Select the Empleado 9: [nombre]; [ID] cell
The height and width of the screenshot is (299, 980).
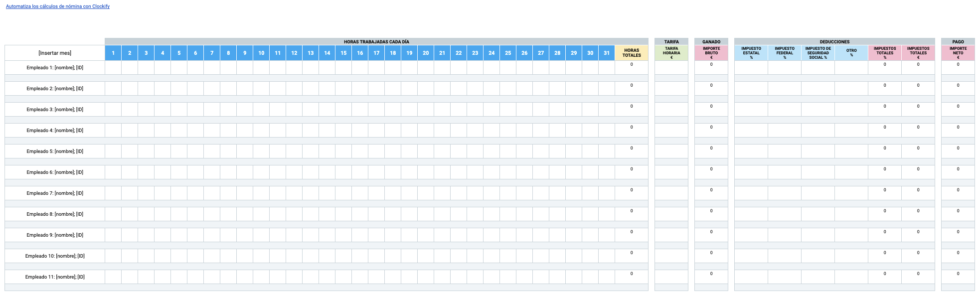pyautogui.click(x=55, y=235)
